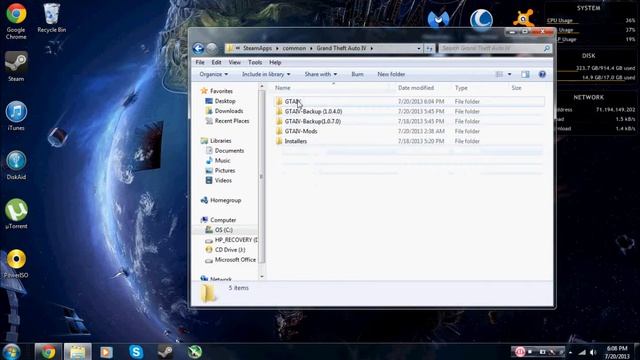Open Chrome from the taskbar

(48, 351)
